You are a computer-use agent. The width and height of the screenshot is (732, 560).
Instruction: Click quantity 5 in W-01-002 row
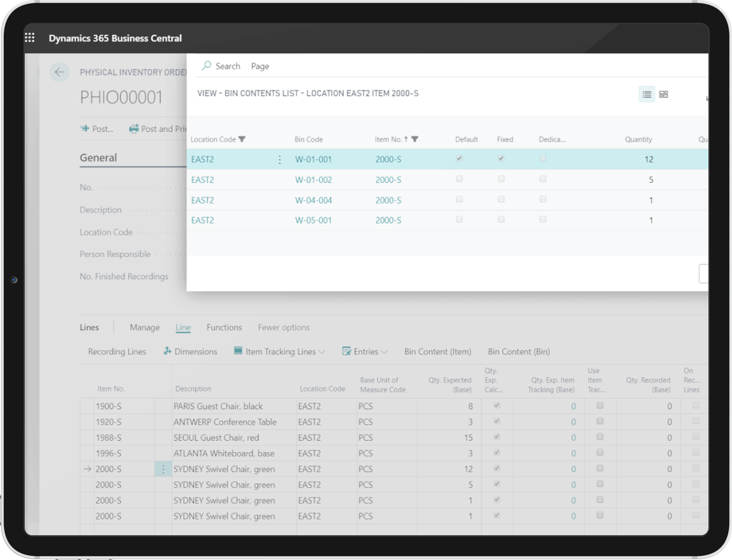651,180
